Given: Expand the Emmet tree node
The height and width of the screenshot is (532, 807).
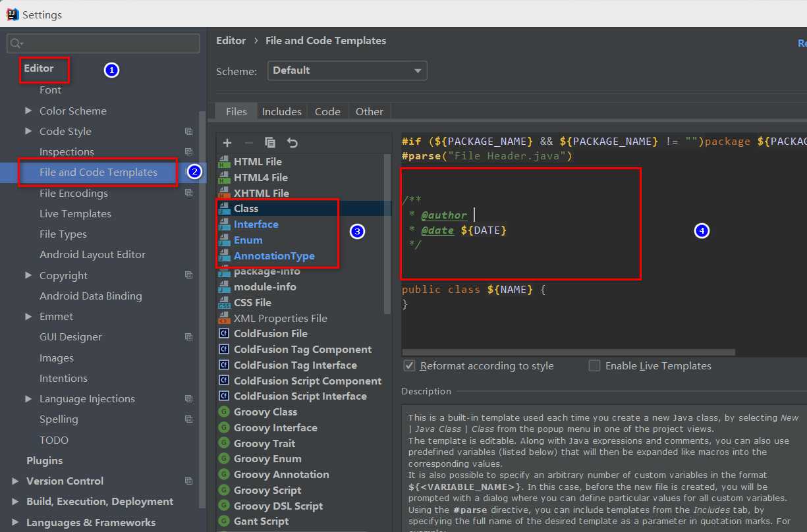Looking at the screenshot, I should 28,316.
